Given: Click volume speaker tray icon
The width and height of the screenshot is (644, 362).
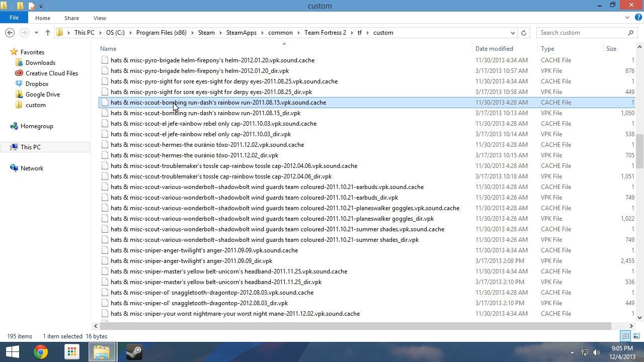Looking at the screenshot, I should (x=597, y=352).
